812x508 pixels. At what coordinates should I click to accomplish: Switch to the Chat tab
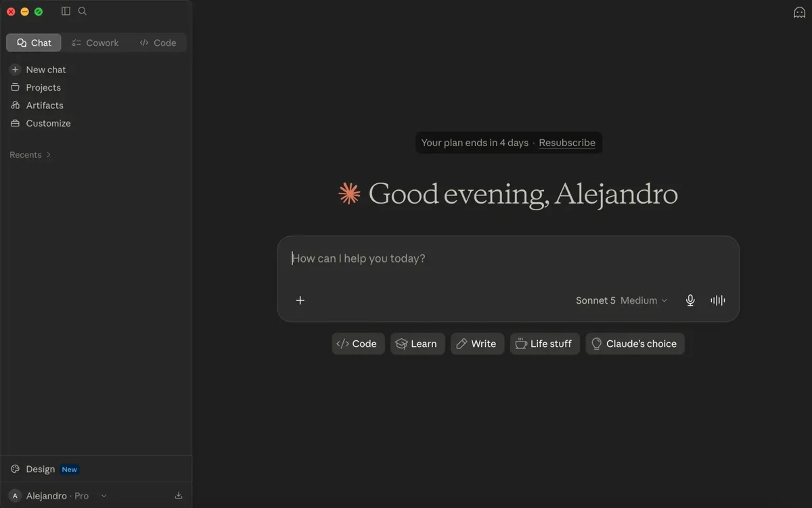34,43
